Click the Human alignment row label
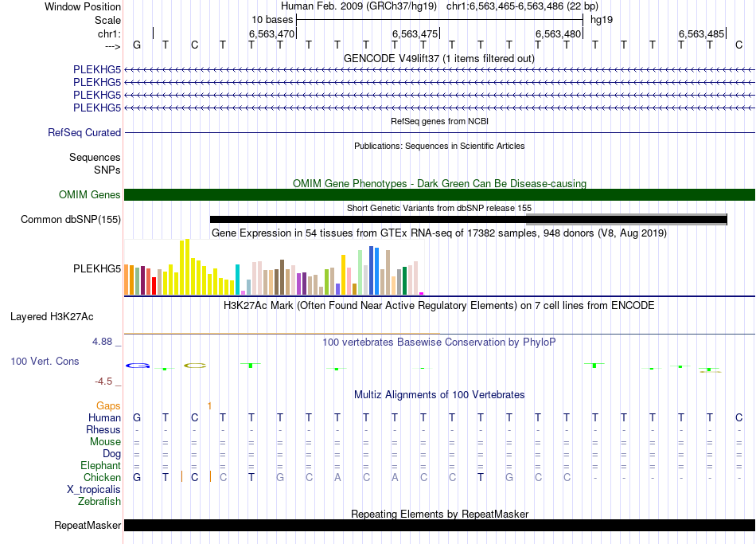Viewport: 756px width, 544px height. 104,417
